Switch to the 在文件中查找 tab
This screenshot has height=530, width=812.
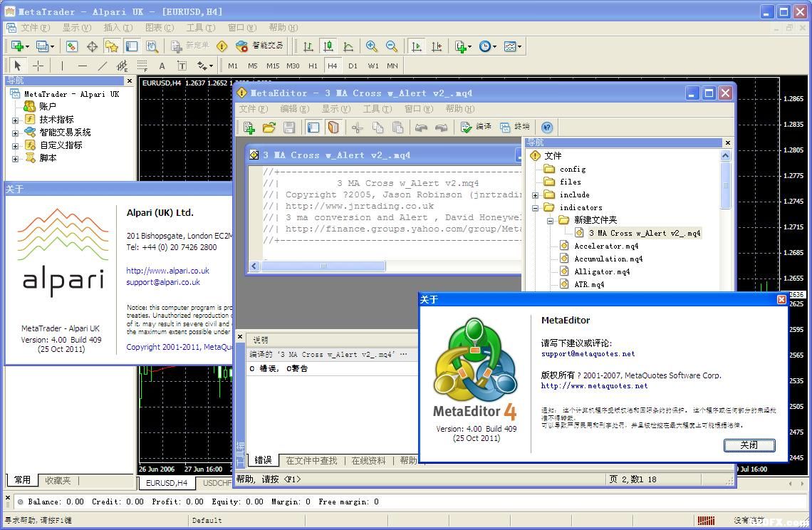click(311, 461)
